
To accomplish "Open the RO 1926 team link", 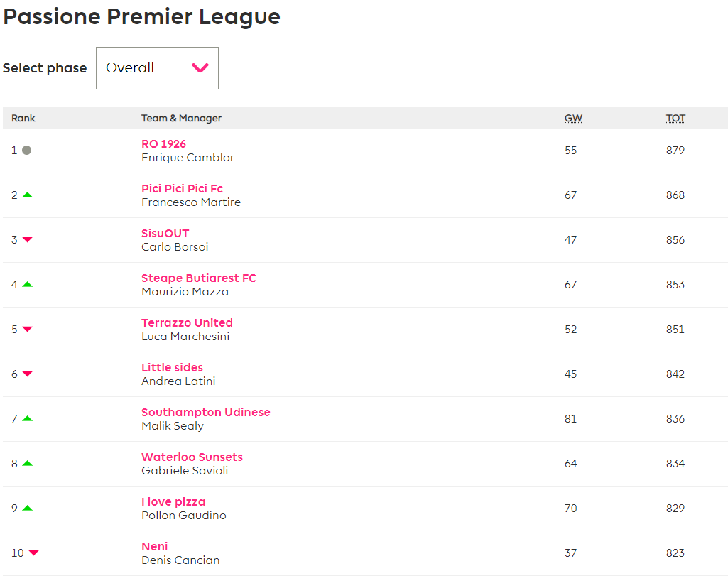I will tap(163, 144).
